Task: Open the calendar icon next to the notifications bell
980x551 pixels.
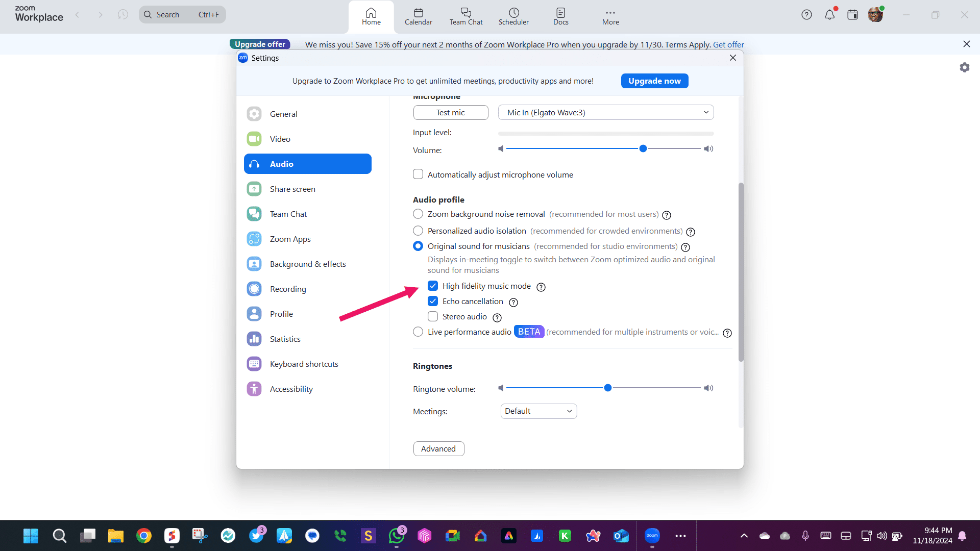Action: 852,15
